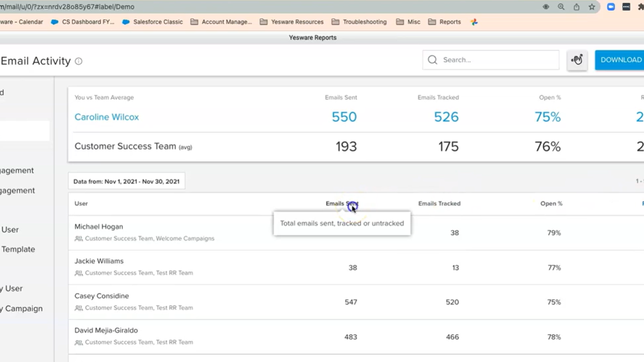Click team average 175 emails tracked

(448, 147)
